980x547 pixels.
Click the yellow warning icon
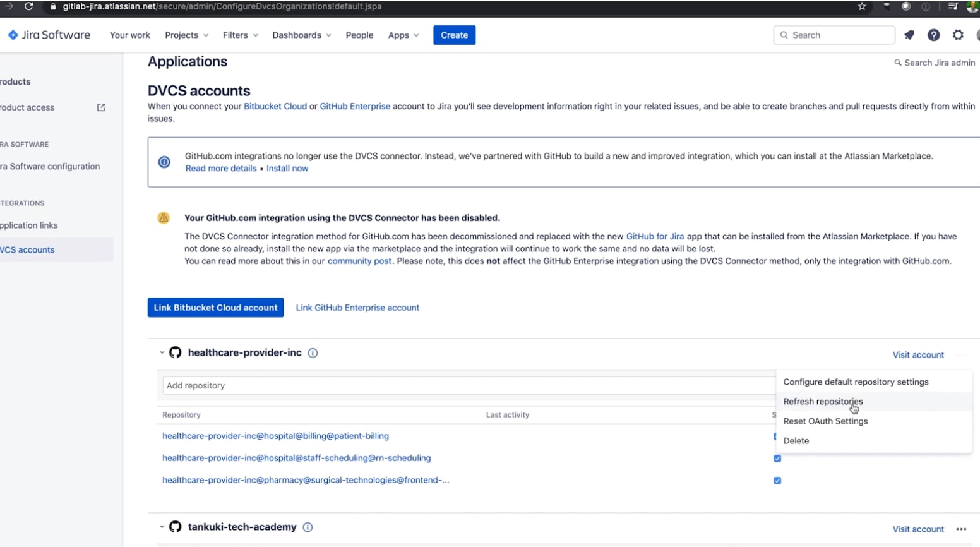click(164, 218)
